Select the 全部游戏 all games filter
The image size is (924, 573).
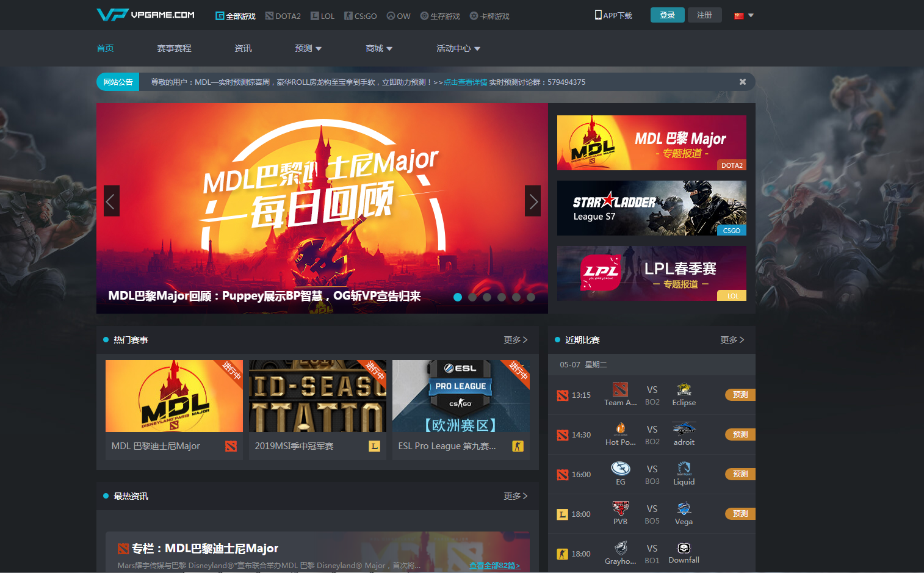236,16
